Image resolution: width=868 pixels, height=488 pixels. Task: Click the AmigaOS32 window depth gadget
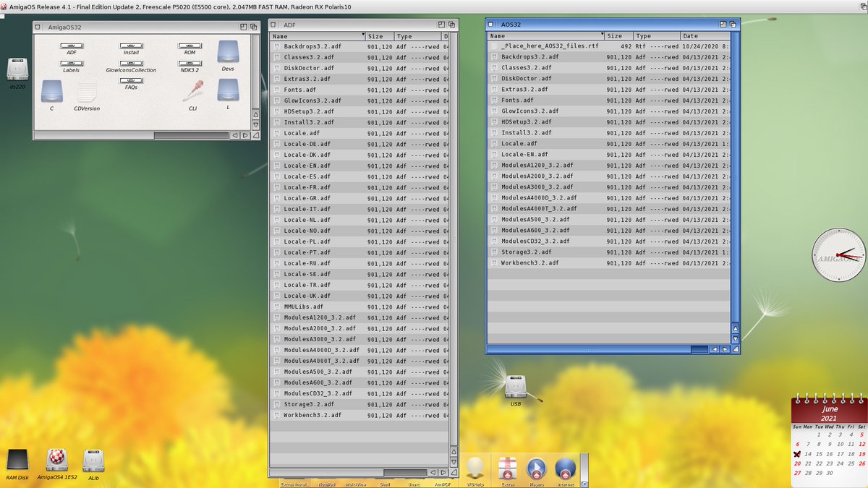[254, 26]
